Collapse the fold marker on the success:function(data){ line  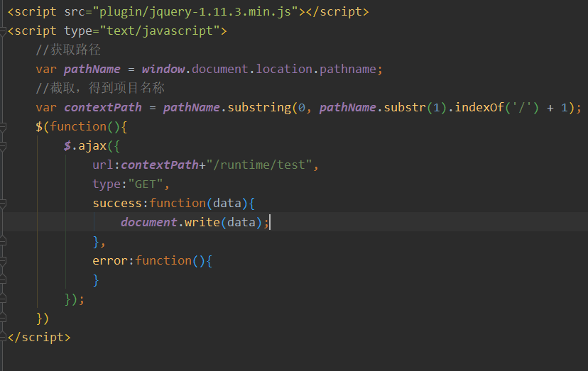[3, 204]
